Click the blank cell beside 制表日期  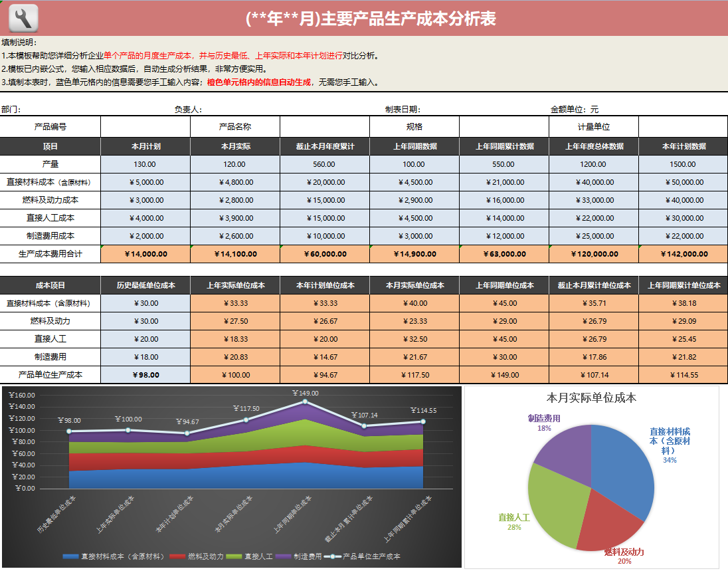478,108
